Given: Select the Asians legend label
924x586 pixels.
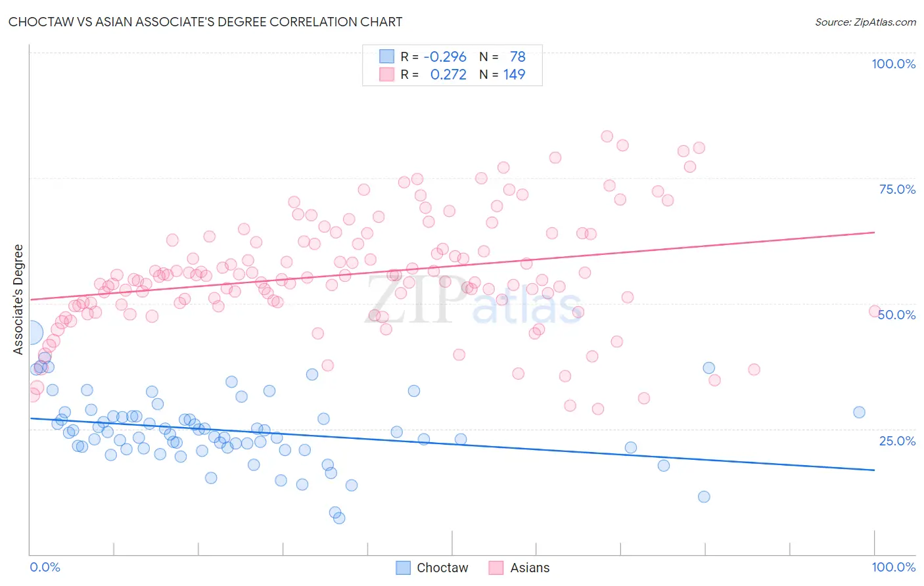Looking at the screenshot, I should [530, 568].
